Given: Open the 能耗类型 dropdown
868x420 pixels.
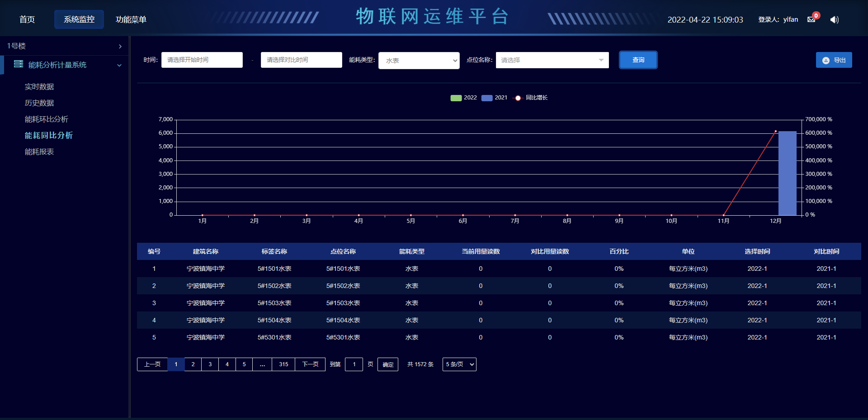Looking at the screenshot, I should pyautogui.click(x=419, y=61).
